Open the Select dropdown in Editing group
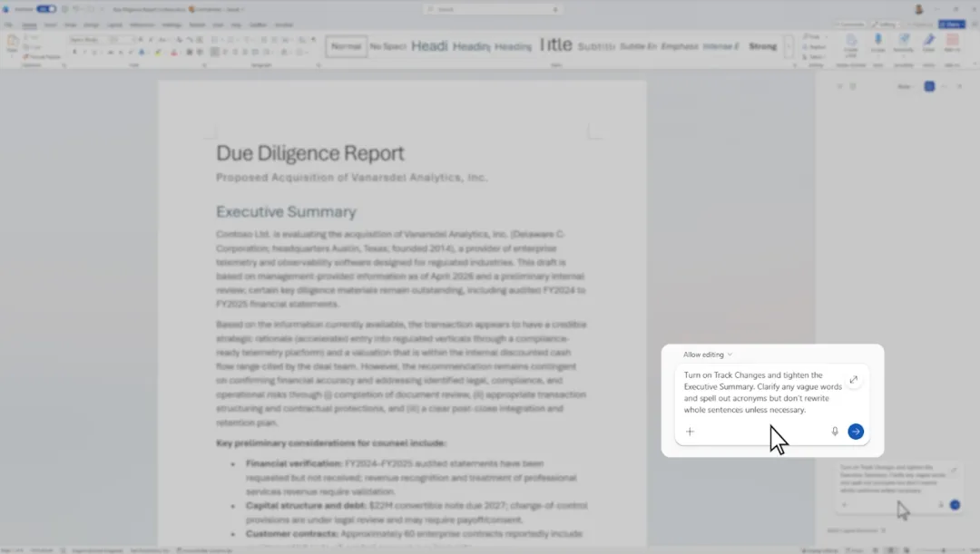 [814, 57]
